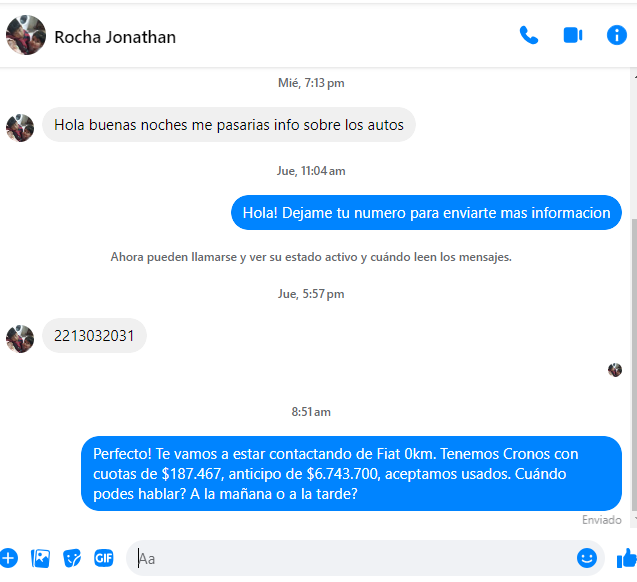Click the sender avatar beside first message
Viewport: 637px width, 582px height.
[x=19, y=127]
